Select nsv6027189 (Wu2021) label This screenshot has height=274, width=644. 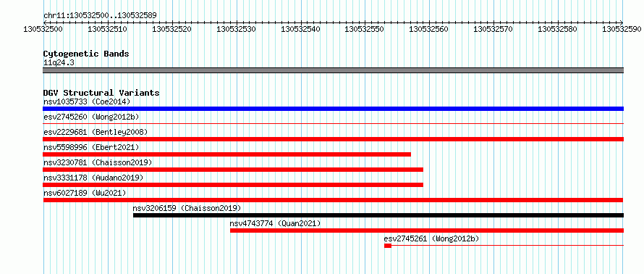click(85, 193)
